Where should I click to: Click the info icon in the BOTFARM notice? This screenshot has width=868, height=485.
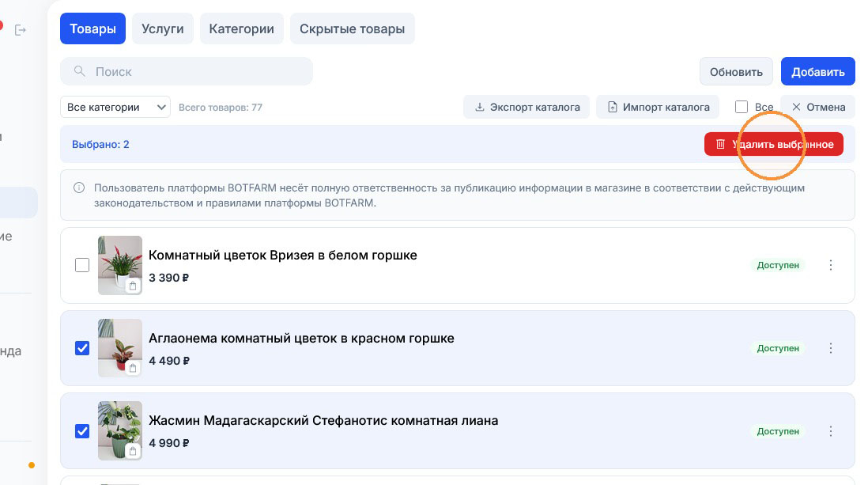(x=79, y=188)
